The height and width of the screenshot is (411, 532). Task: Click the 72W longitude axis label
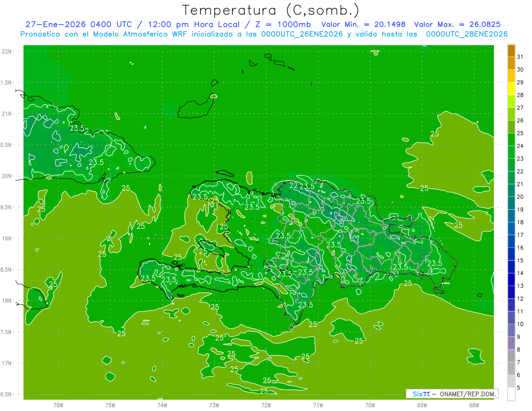(x=266, y=405)
